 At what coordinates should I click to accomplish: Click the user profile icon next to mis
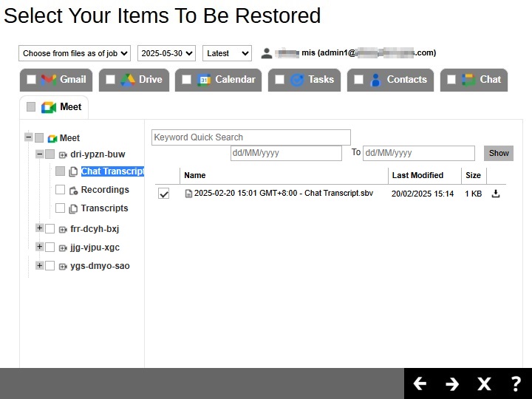coord(267,53)
